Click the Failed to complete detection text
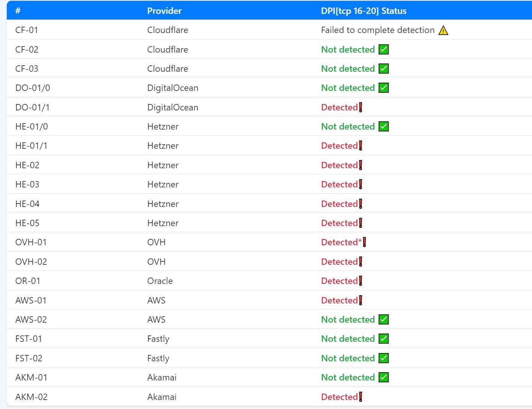 tap(377, 30)
